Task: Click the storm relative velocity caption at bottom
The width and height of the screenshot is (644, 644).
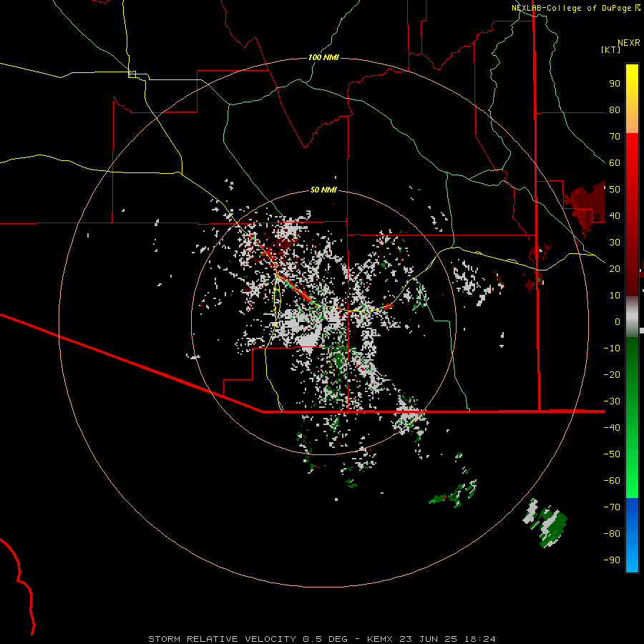Action: (x=322, y=639)
